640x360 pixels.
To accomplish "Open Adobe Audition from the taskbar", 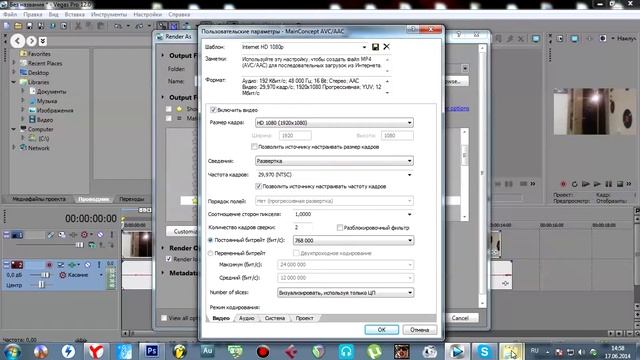I will (207, 351).
